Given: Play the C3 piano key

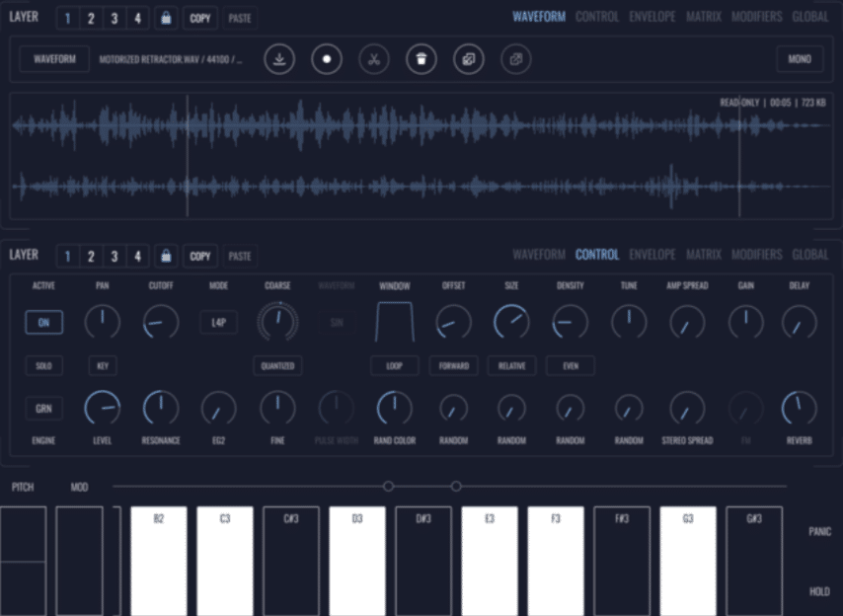Looking at the screenshot, I should click(225, 561).
